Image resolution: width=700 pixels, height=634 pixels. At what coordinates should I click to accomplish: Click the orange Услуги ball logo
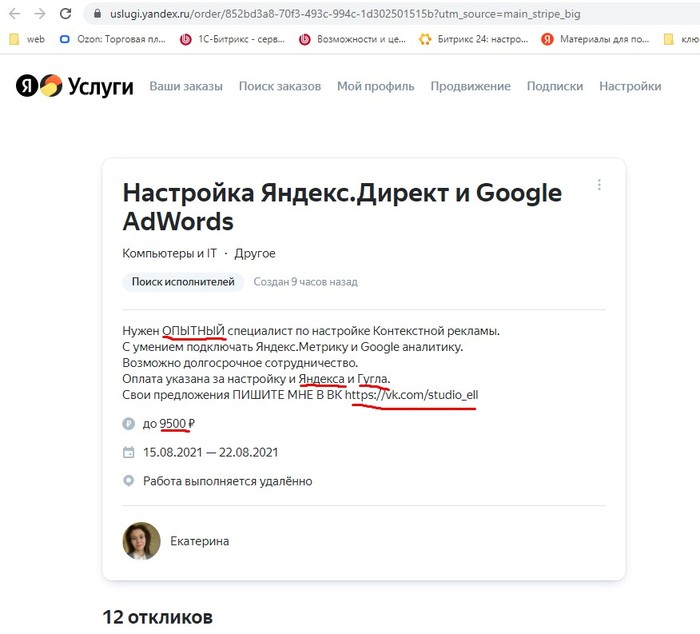51,85
